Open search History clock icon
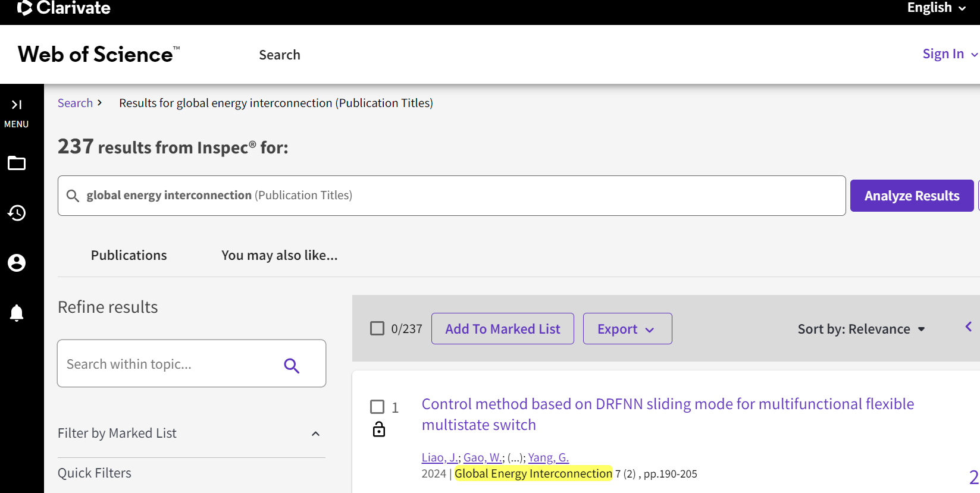The image size is (980, 493). (17, 213)
